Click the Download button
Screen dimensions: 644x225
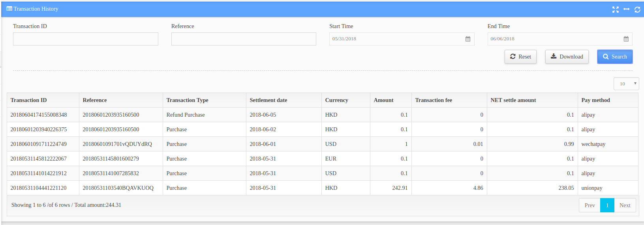point(567,57)
